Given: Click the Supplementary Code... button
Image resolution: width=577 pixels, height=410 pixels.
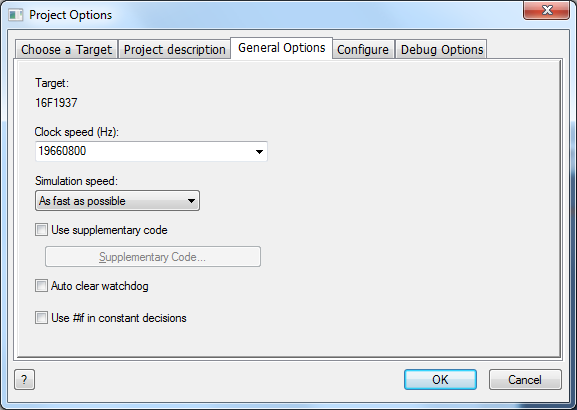Looking at the screenshot, I should click(x=153, y=257).
